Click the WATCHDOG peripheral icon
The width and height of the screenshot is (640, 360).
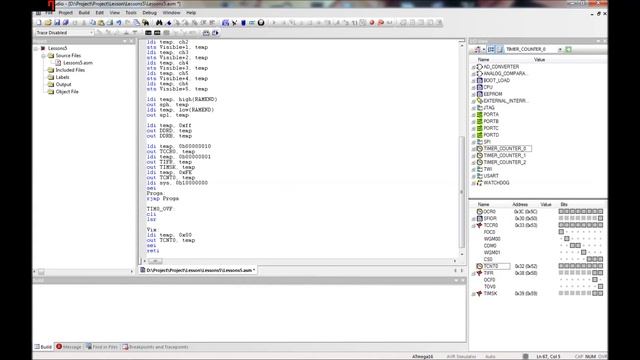coord(480,183)
